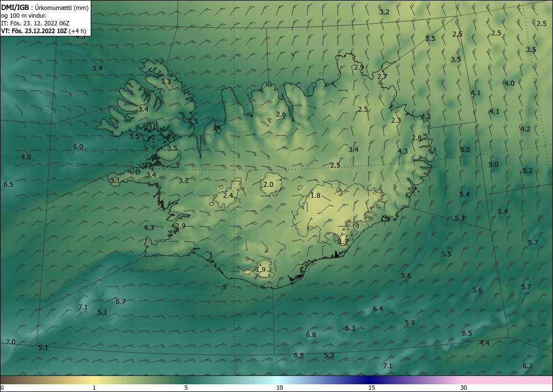Select the 'VT: Fös. 23.12.2022 10Z (+4 h)' line
Viewport: 553px width, 392px height.
[44, 30]
